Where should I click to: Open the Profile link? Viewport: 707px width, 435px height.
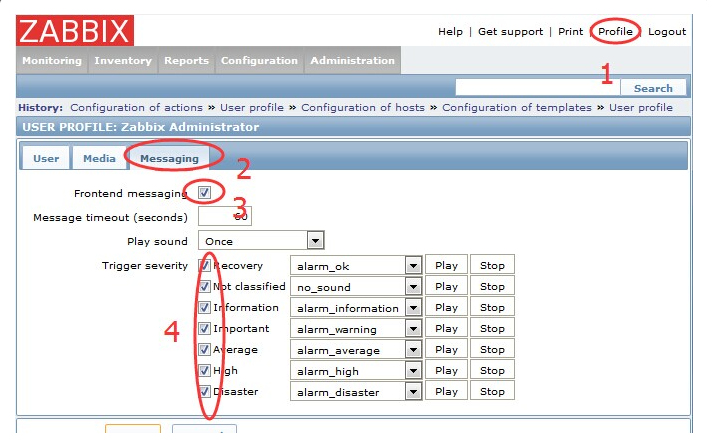coord(615,32)
